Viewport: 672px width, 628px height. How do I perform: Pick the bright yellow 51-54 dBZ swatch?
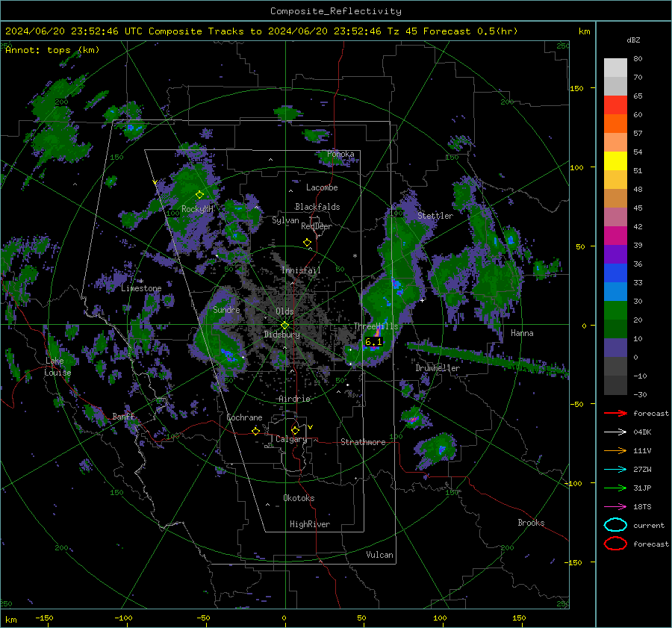[x=615, y=161]
